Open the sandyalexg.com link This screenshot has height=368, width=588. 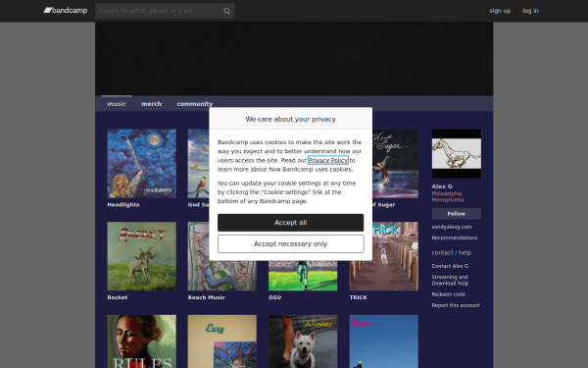[x=452, y=227]
